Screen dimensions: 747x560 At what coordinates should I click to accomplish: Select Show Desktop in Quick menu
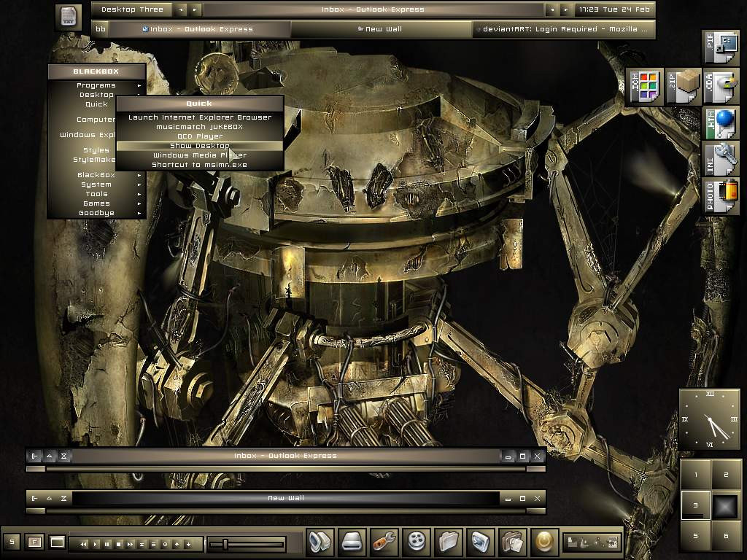[x=199, y=146]
